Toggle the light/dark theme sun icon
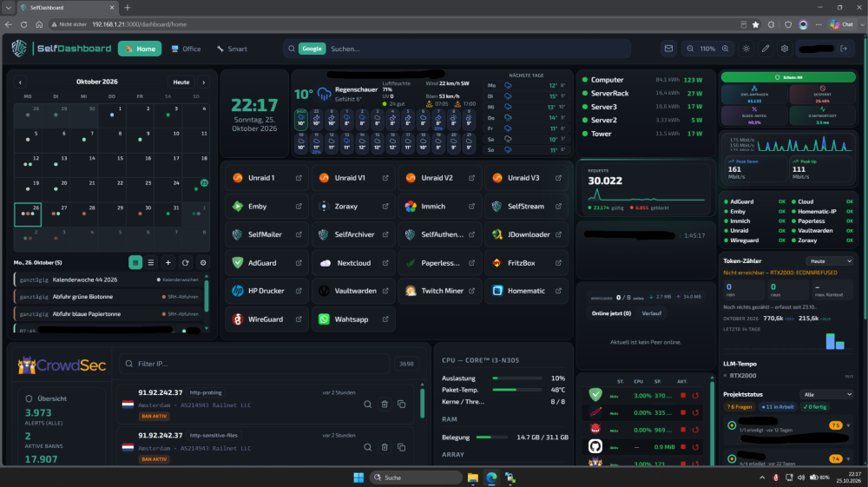This screenshot has height=487, width=868. click(746, 49)
